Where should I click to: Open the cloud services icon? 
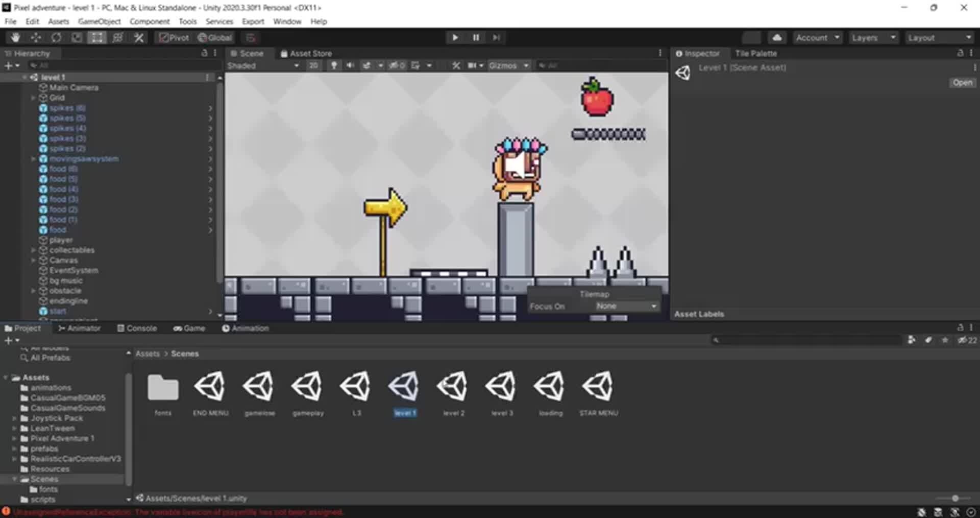[x=777, y=37]
